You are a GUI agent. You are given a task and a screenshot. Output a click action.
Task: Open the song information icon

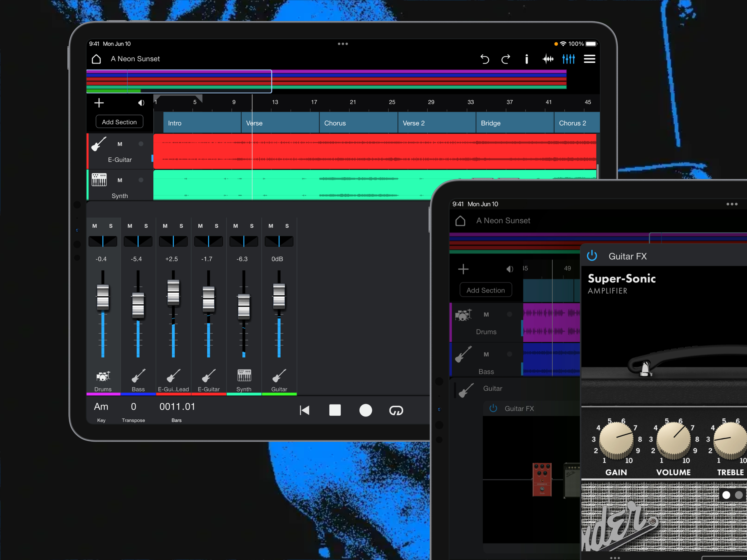coord(527,59)
